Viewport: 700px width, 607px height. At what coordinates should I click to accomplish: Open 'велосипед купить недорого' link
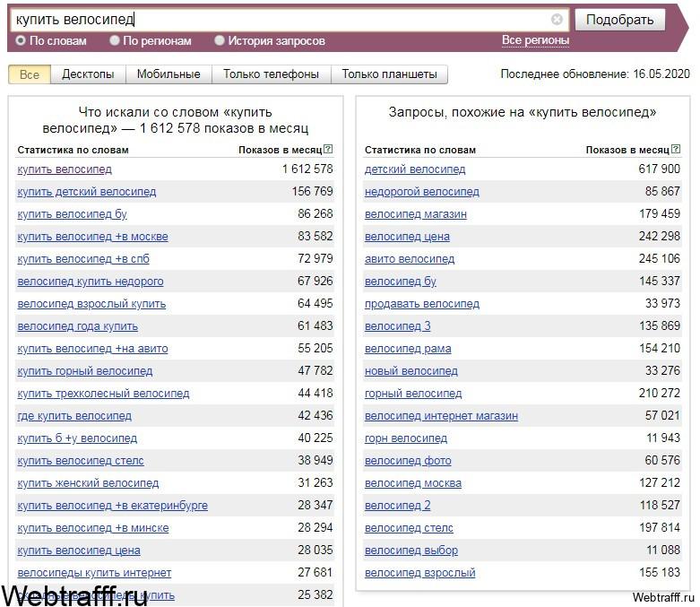pos(91,282)
